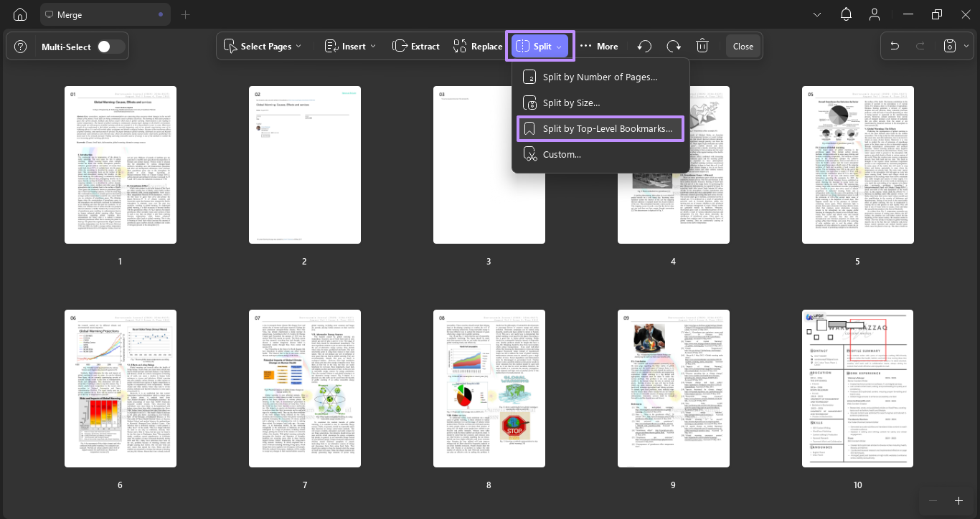Choose Split by Size from the menu

(x=573, y=103)
